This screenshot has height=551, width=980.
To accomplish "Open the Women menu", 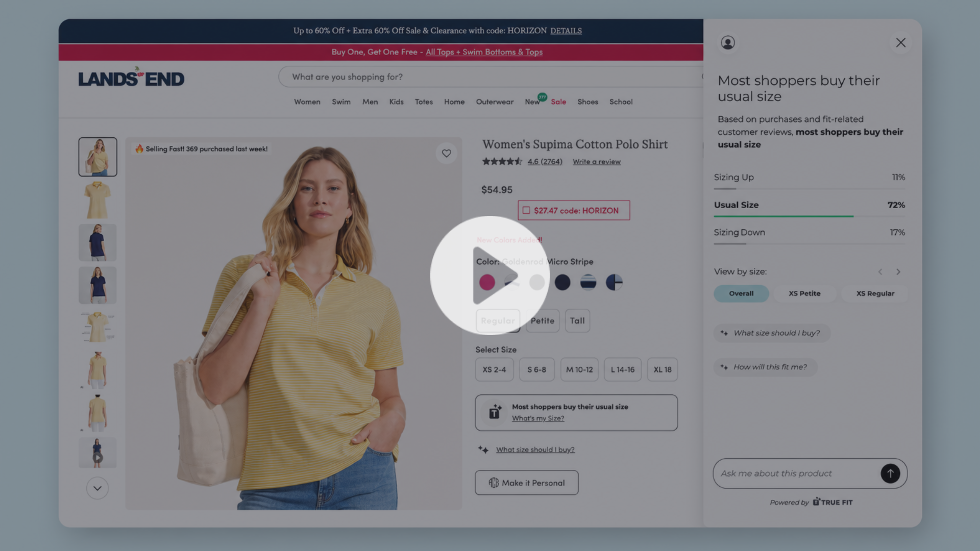I will (307, 102).
